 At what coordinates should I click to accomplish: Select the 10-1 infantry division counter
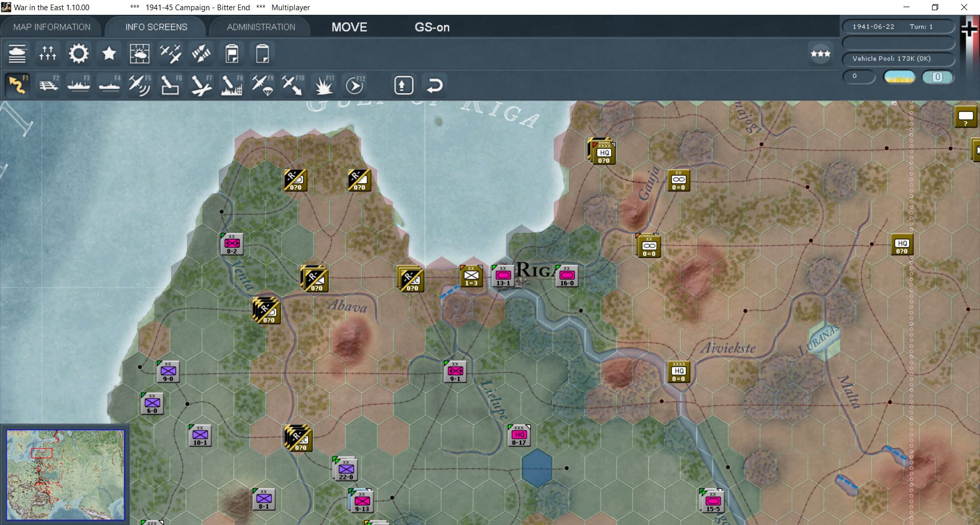click(x=200, y=436)
